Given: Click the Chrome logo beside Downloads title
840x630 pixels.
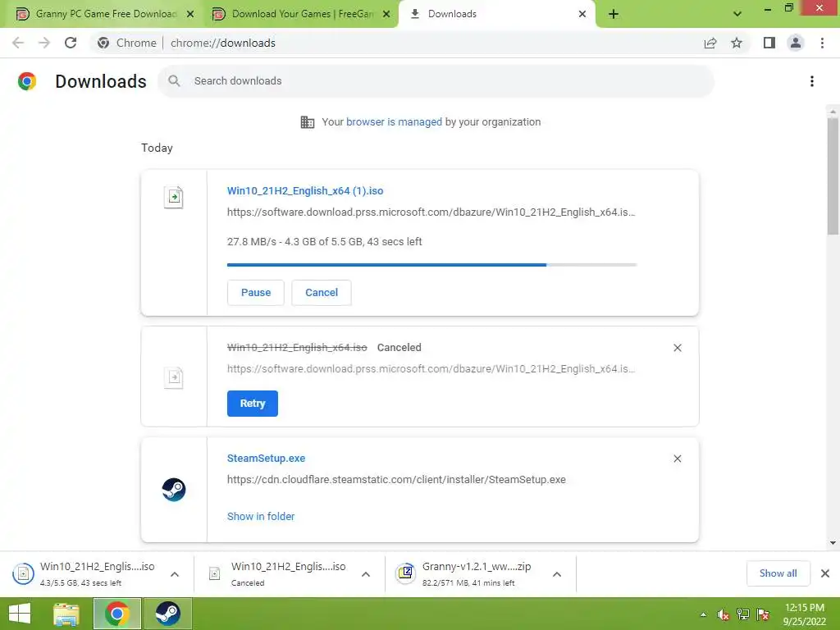Looking at the screenshot, I should [x=27, y=81].
